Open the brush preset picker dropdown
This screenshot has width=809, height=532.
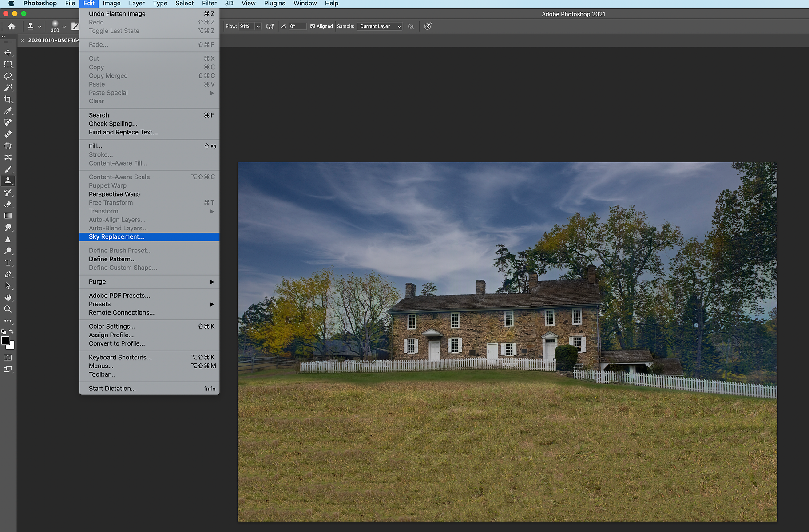(64, 26)
